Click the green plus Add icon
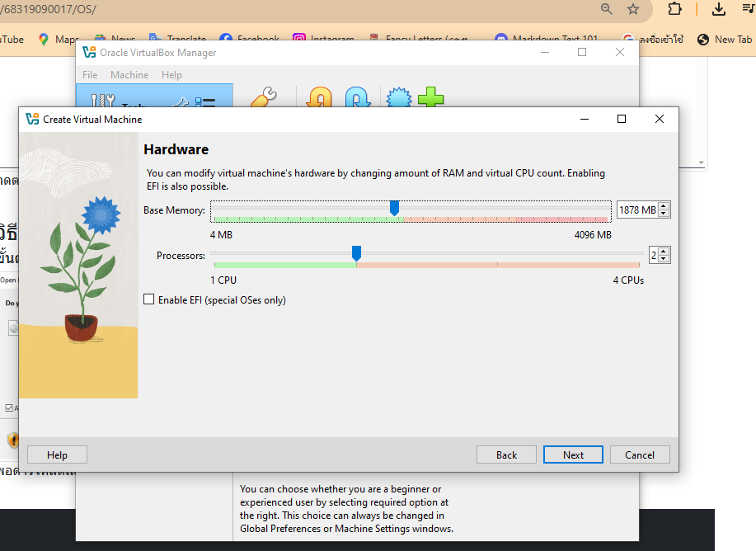The width and height of the screenshot is (756, 551). click(430, 97)
